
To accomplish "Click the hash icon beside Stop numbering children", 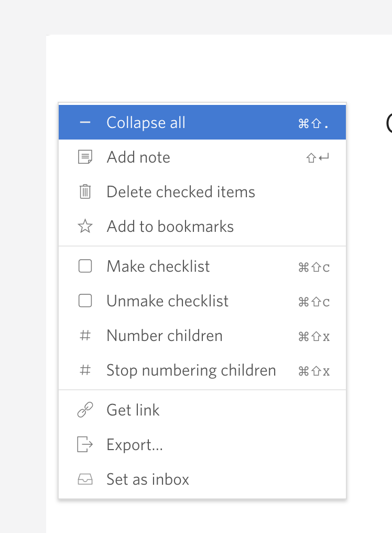I will point(85,370).
